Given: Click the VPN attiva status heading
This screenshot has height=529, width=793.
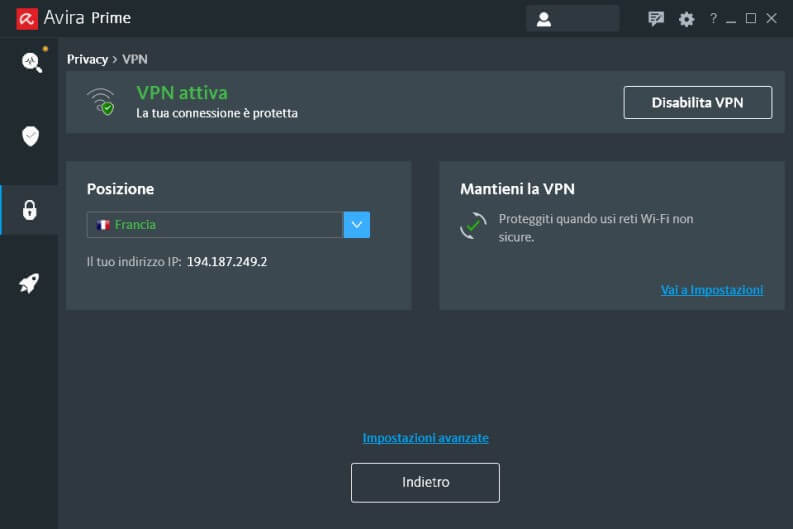Looking at the screenshot, I should tap(182, 93).
